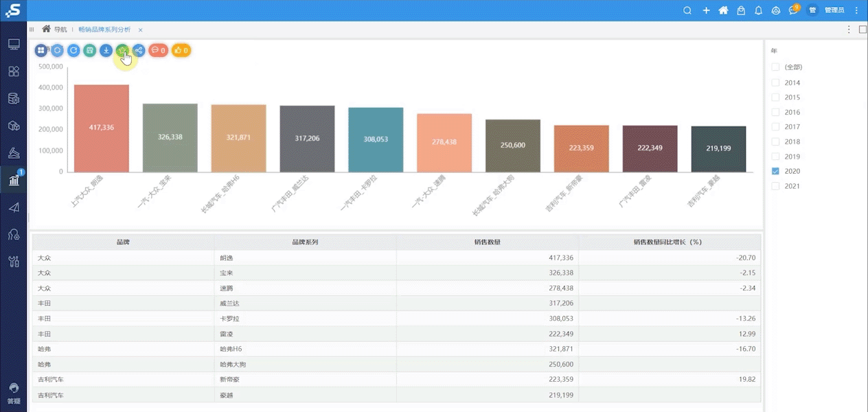Viewport: 868px width, 412px height.
Task: Click the plus (create new) icon
Action: (706, 10)
